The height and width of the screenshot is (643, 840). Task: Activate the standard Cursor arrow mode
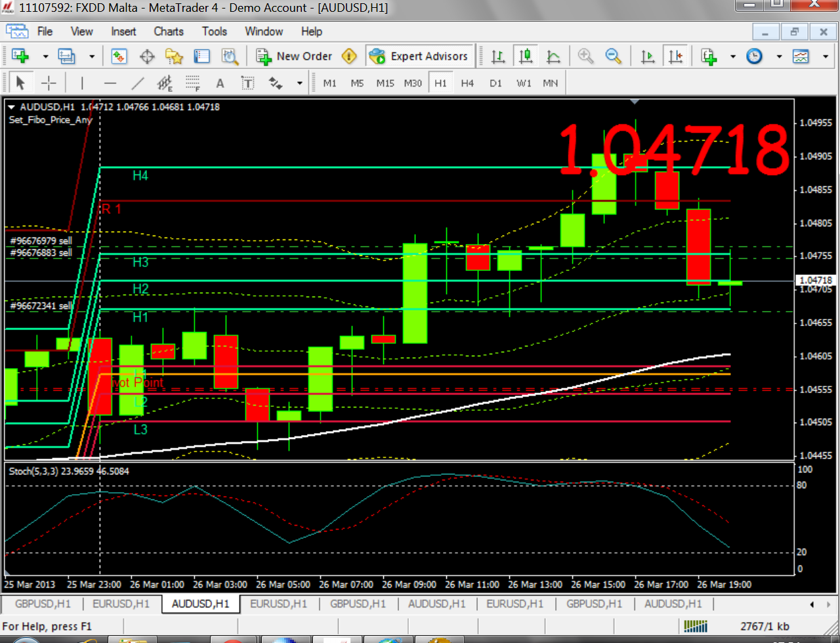tap(20, 83)
